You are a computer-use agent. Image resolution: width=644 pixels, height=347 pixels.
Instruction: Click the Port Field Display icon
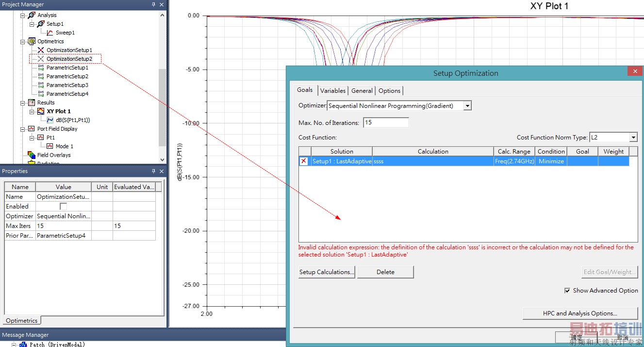click(x=32, y=129)
